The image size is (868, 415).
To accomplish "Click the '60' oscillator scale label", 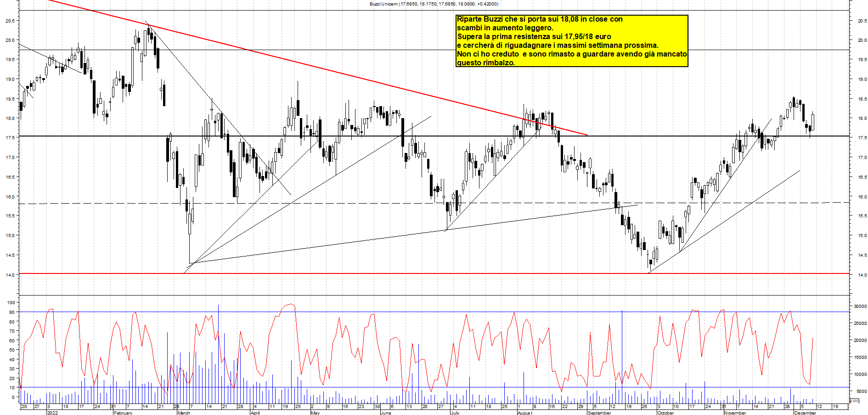I will (12, 341).
